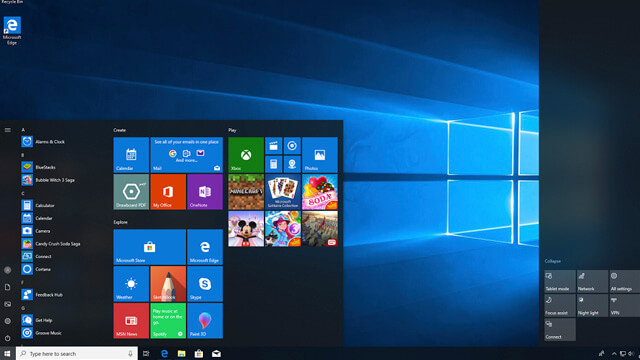The height and width of the screenshot is (360, 640).
Task: Open the Calculator small tile
Action: tap(273, 164)
